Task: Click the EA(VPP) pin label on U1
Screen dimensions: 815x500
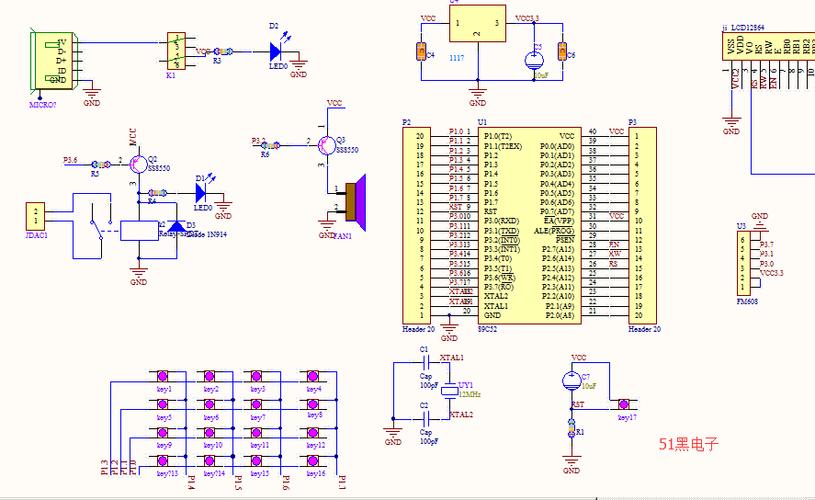Action: pos(559,221)
